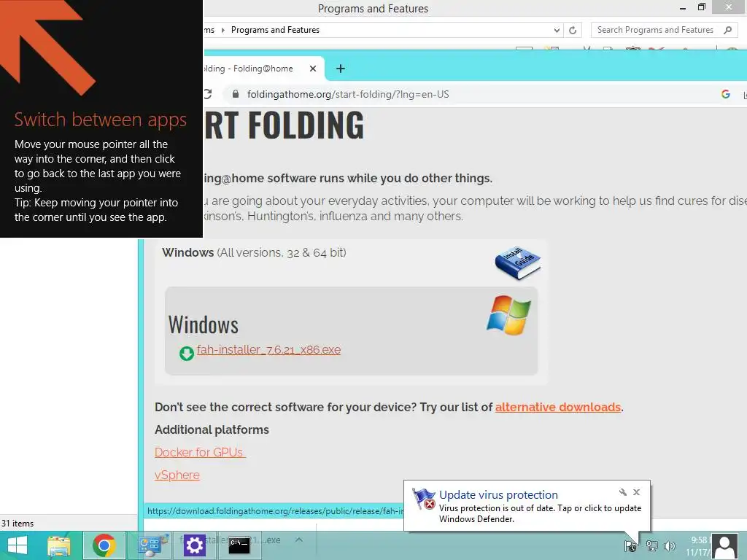Reload the page with Chrome's refresh button
This screenshot has width=747, height=560.
(x=208, y=94)
